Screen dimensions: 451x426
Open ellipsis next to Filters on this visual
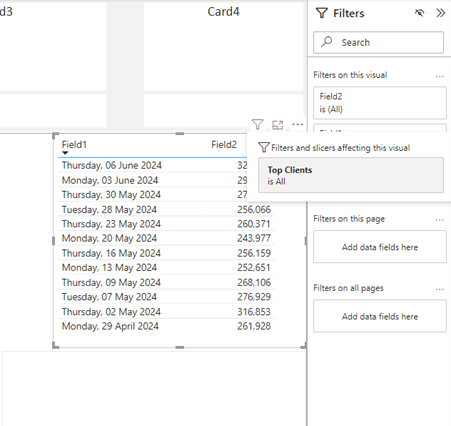pos(439,76)
